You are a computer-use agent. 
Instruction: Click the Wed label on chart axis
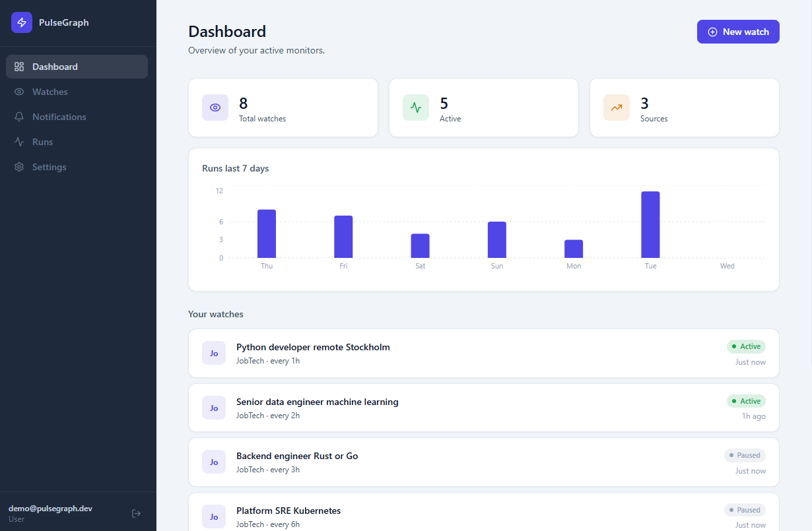[x=727, y=266]
